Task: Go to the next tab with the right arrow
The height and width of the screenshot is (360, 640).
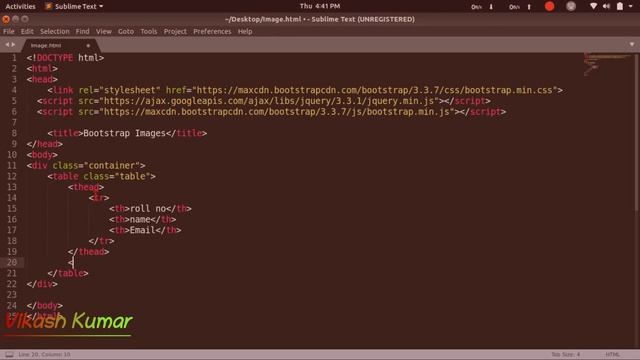Action: coord(13,44)
